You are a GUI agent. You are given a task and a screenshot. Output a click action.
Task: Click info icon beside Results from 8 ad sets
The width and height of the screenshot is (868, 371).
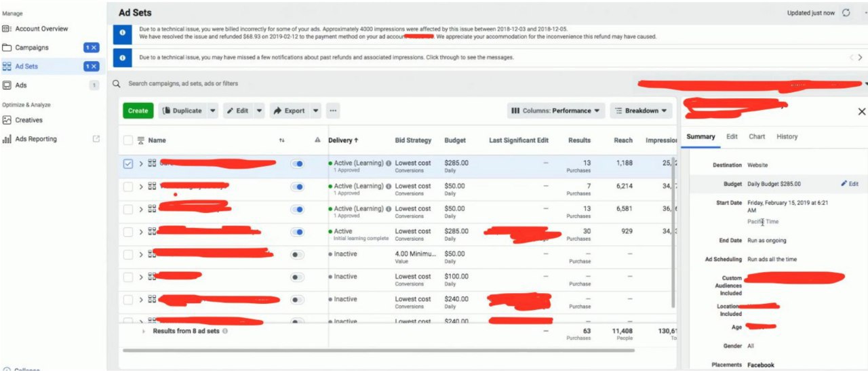click(x=225, y=331)
